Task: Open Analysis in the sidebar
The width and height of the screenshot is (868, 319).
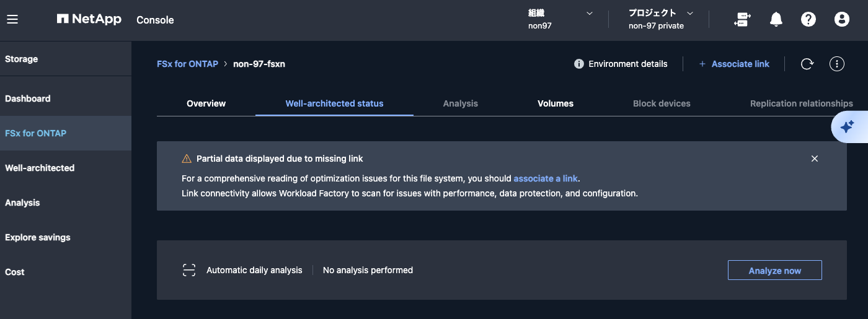Action: (66, 203)
